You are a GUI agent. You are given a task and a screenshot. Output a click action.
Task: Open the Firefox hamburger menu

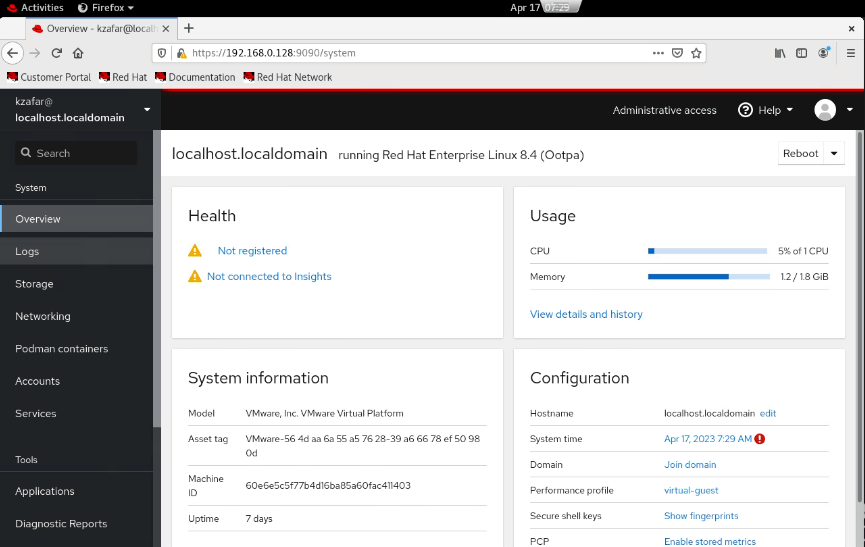(x=851, y=53)
